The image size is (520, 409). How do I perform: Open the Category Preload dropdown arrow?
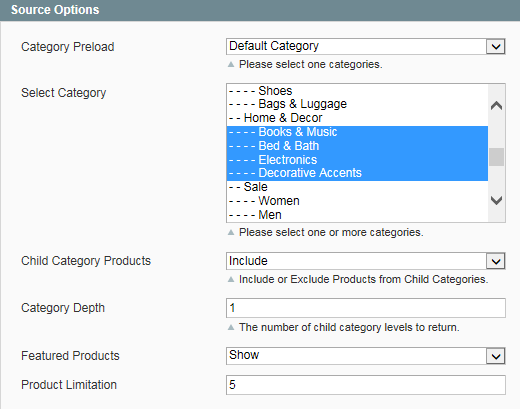point(496,47)
